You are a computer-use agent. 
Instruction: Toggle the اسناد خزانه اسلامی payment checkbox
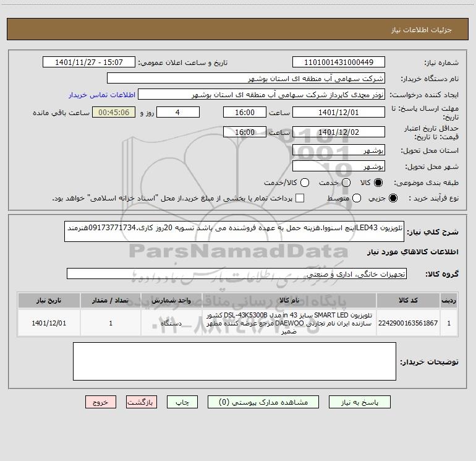pyautogui.click(x=300, y=198)
